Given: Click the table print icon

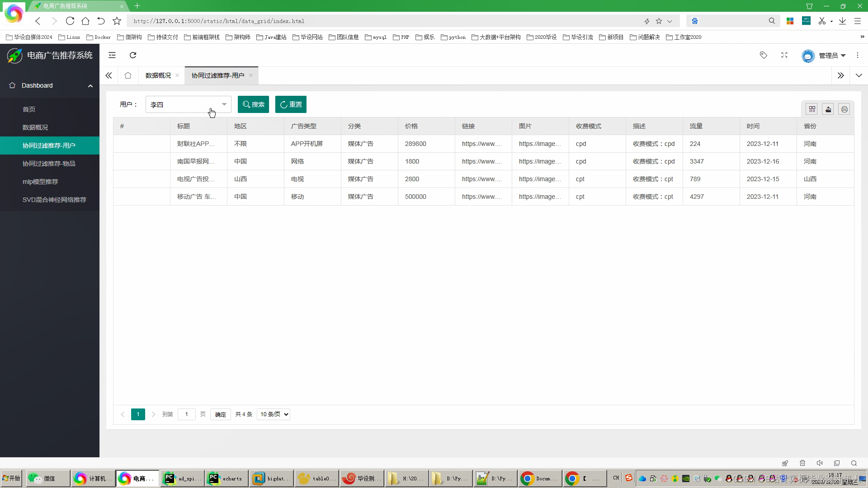Looking at the screenshot, I should 844,109.
